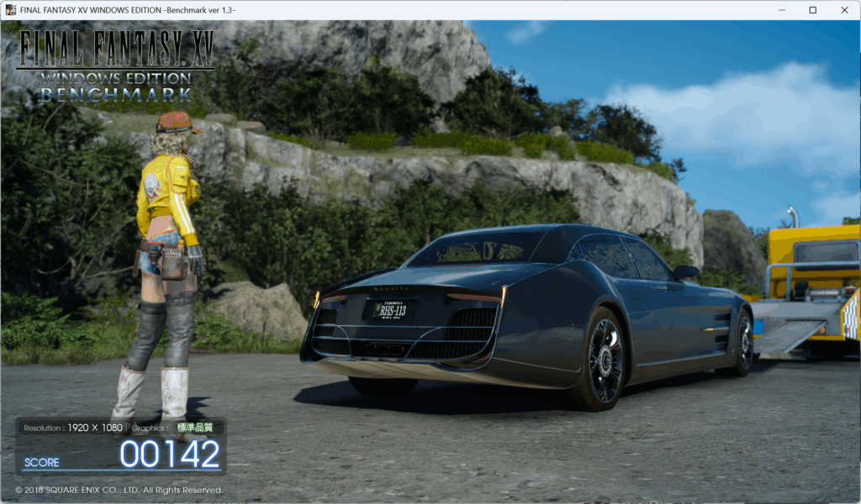The image size is (861, 504).
Task: Click the Square Enix copyright text
Action: coord(119,490)
